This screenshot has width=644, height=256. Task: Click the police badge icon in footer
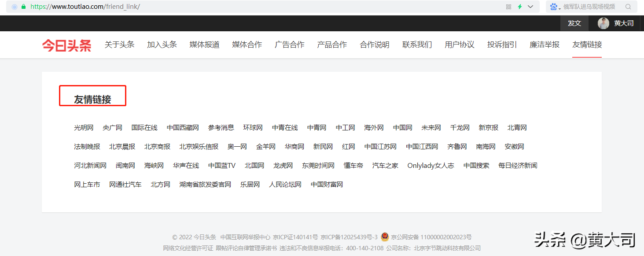pyautogui.click(x=385, y=237)
